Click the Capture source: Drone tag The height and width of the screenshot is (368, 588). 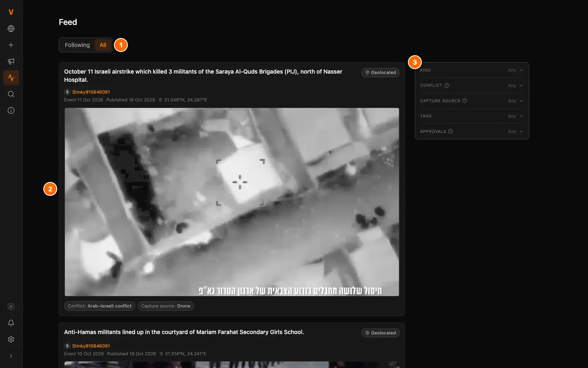click(x=166, y=306)
